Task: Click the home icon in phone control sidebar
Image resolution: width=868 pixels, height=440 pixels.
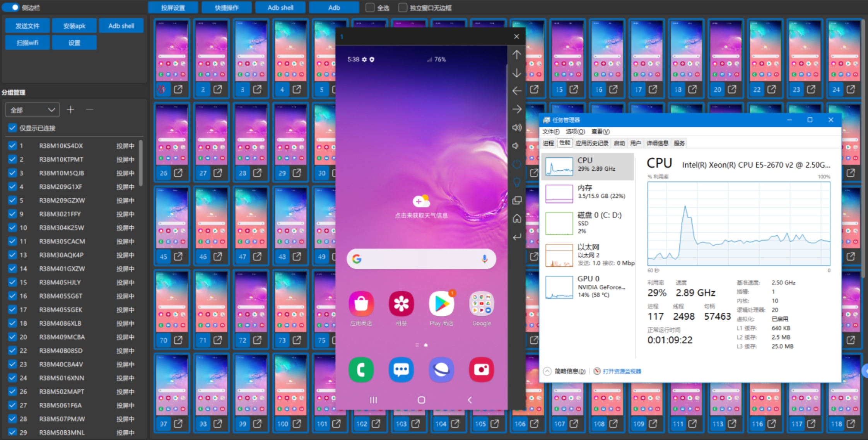Action: [x=517, y=219]
